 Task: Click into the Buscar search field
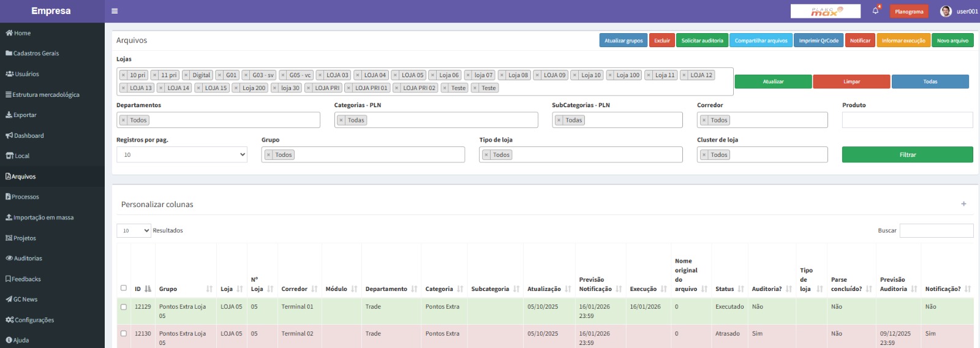[937, 230]
